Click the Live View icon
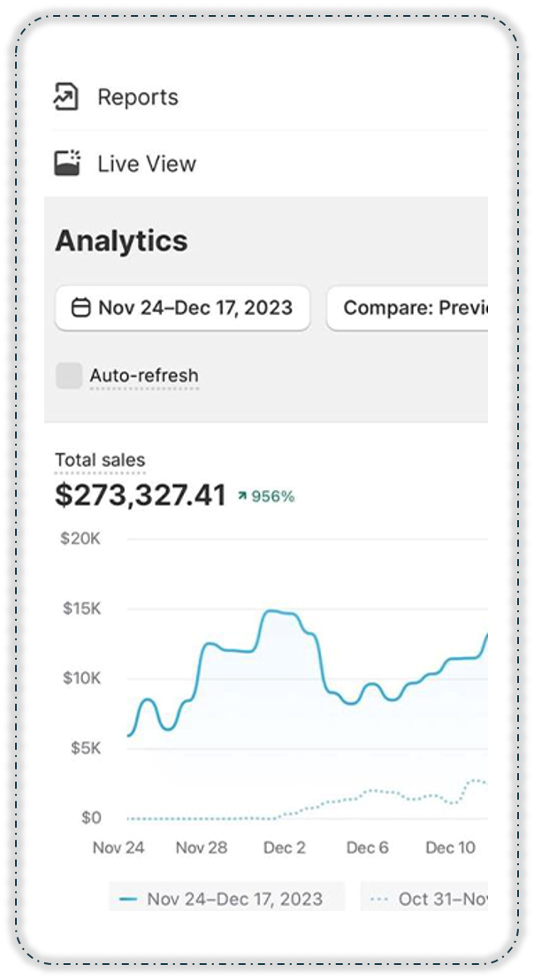Image resolution: width=534 pixels, height=980 pixels. [67, 163]
